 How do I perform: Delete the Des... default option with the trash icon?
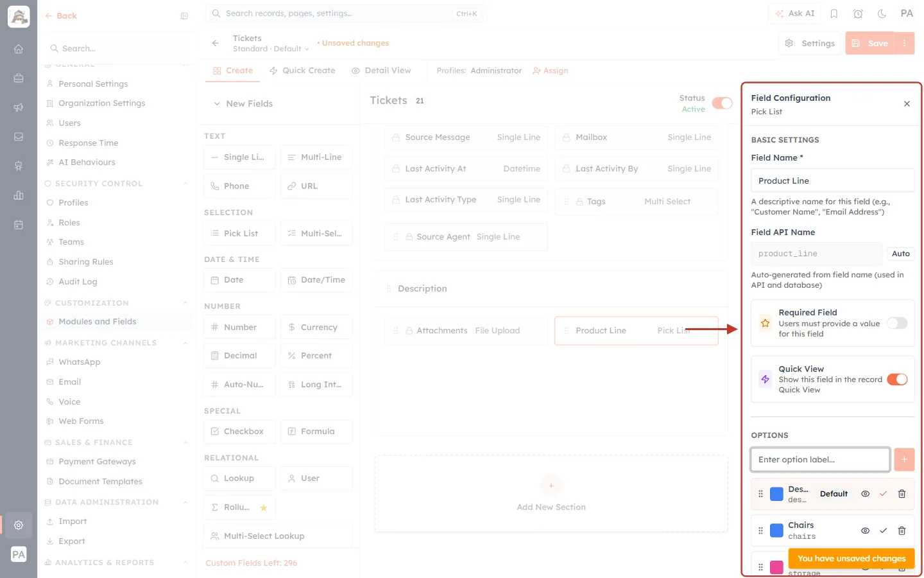click(902, 494)
